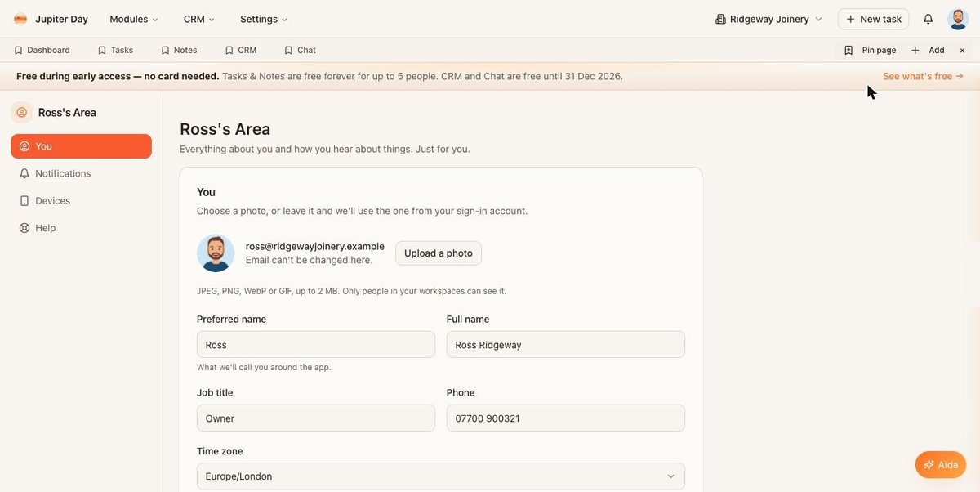Screen dimensions: 980x492
Task: Click the Help lifebuoy icon in sidebar
Action: (x=24, y=228)
